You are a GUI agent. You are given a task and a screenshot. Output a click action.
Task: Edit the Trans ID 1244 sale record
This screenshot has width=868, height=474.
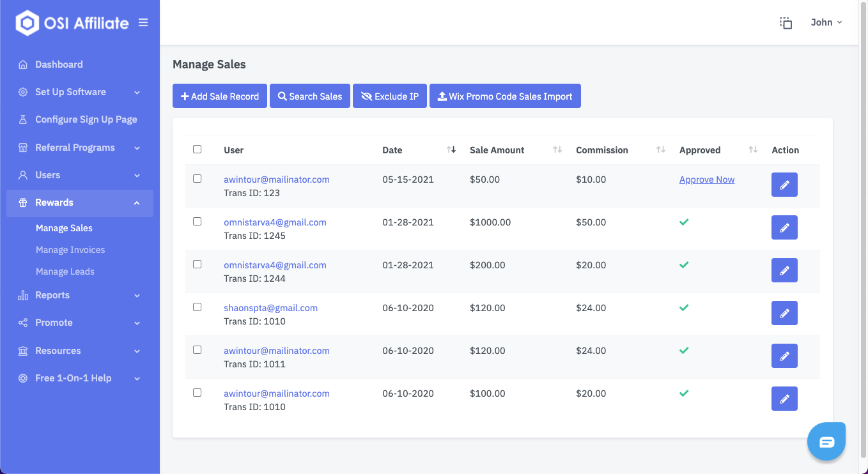[784, 270]
